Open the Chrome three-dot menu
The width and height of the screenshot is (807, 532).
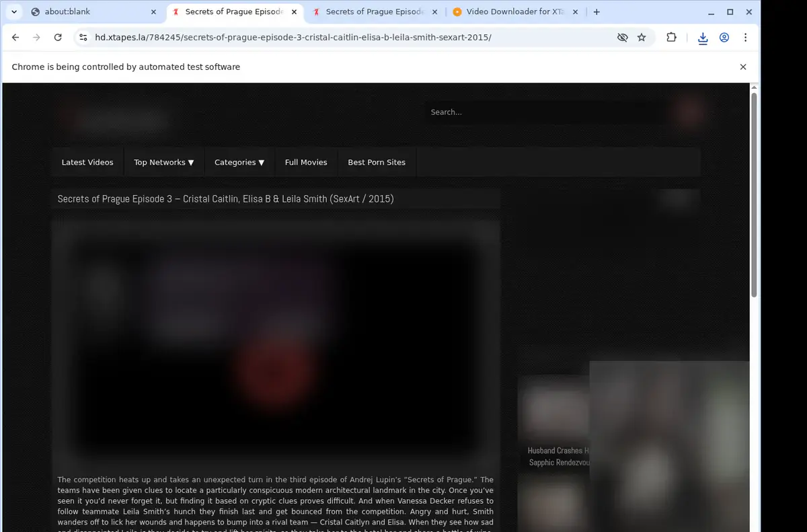click(x=745, y=38)
